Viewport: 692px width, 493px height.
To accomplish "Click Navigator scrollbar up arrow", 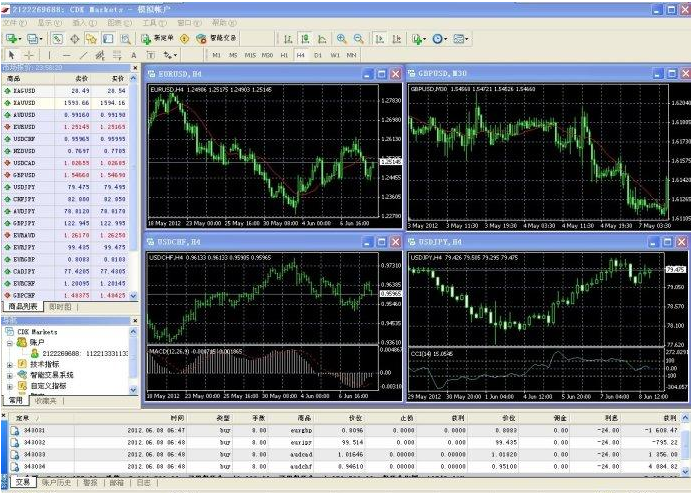I will (x=133, y=331).
